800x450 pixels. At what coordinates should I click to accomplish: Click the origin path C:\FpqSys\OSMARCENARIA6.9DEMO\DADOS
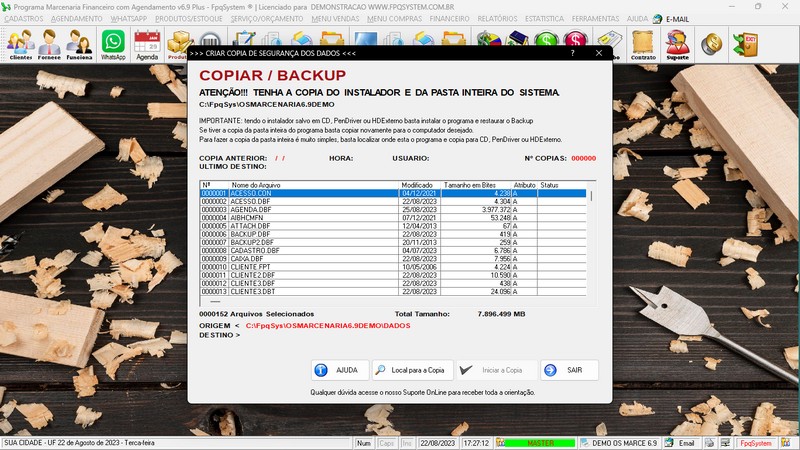328,326
